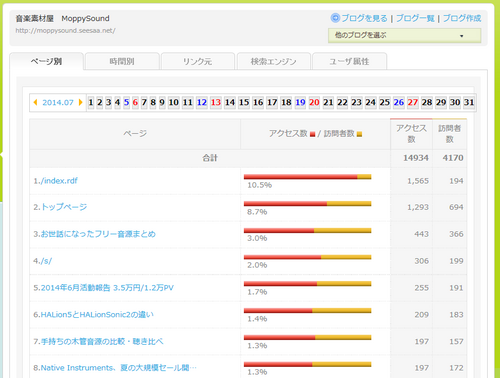The width and height of the screenshot is (500, 378).
Task: Click the アクセス数 column header
Action: point(411,134)
